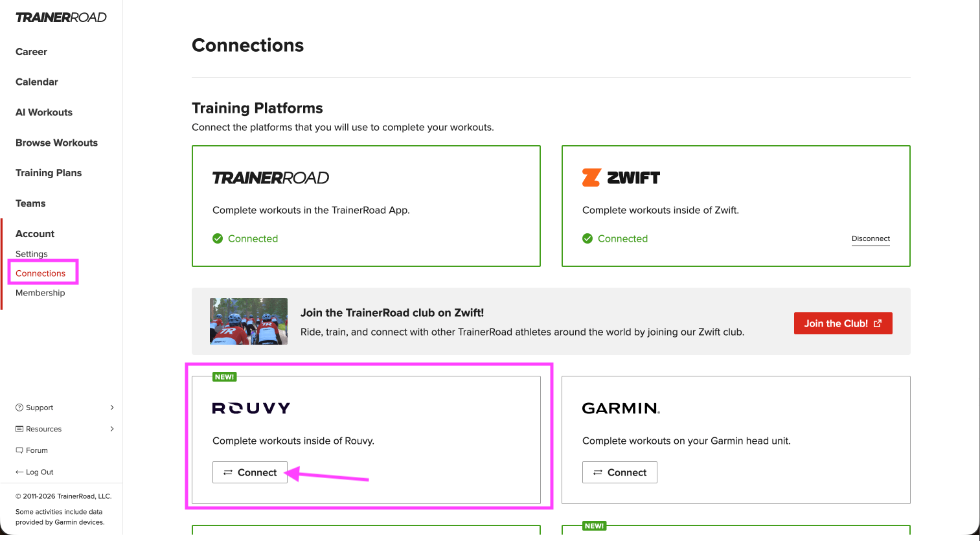Go to Training Plans page
980x541 pixels.
pos(49,173)
